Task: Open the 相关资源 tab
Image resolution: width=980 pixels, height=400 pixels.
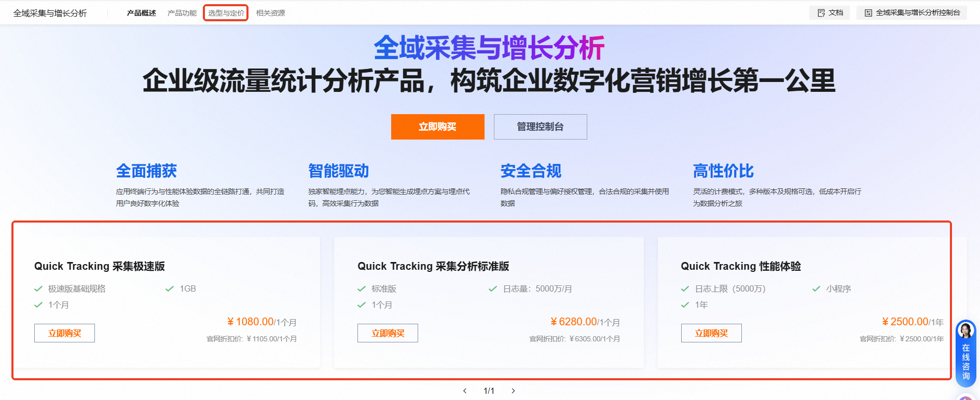Action: tap(271, 13)
